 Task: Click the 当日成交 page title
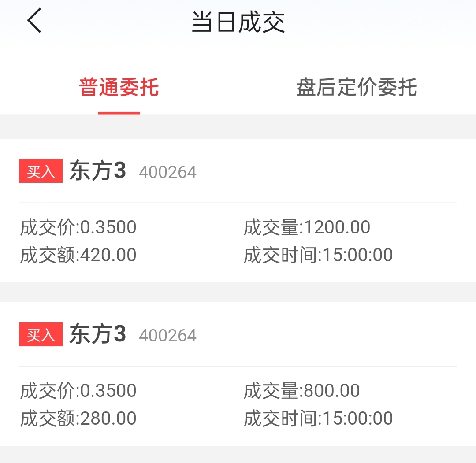click(x=238, y=22)
